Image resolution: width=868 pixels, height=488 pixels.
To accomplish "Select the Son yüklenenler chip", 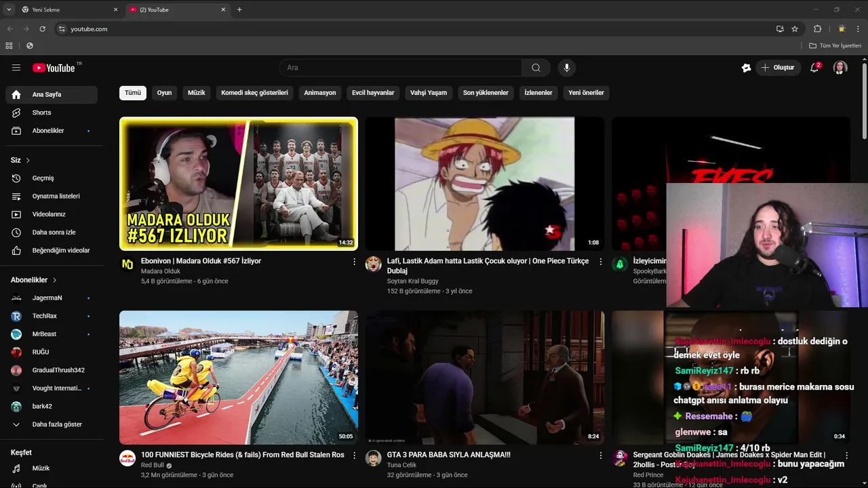I will [486, 93].
